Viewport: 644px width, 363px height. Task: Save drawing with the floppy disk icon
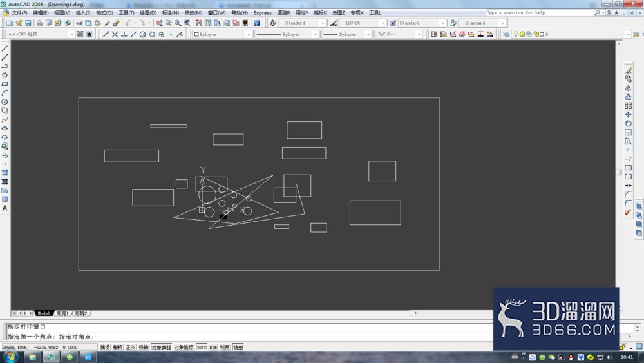click(28, 23)
